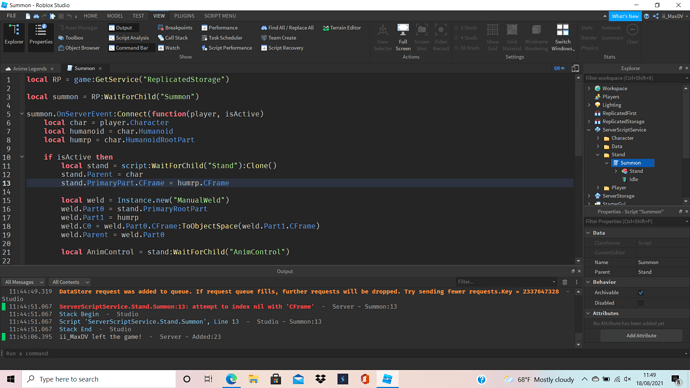This screenshot has width=690, height=388.
Task: Click the Add Attribute button
Action: click(x=641, y=336)
